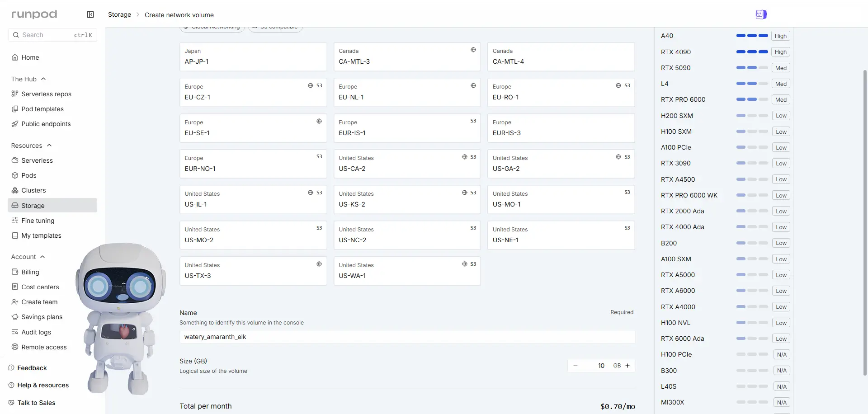The height and width of the screenshot is (414, 868).
Task: Click the Cost centers icon
Action: 15,287
